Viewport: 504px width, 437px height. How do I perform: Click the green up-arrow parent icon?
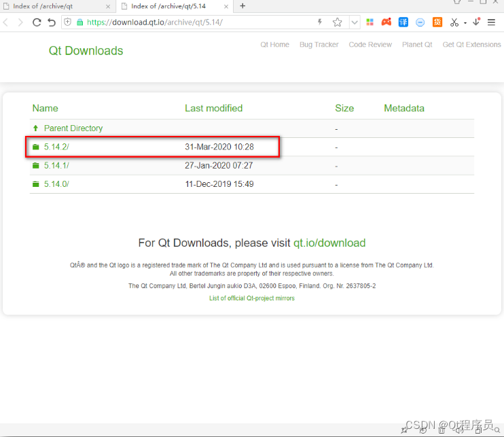pyautogui.click(x=36, y=128)
